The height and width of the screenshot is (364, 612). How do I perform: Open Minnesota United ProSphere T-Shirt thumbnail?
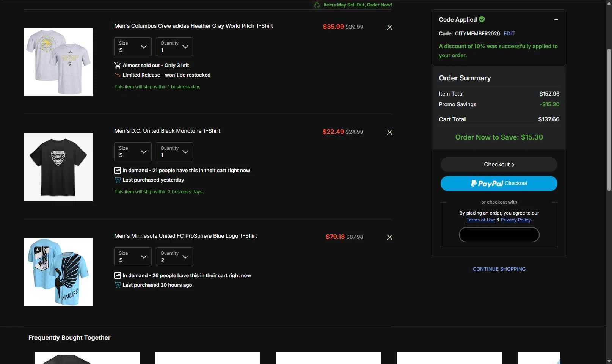[58, 272]
